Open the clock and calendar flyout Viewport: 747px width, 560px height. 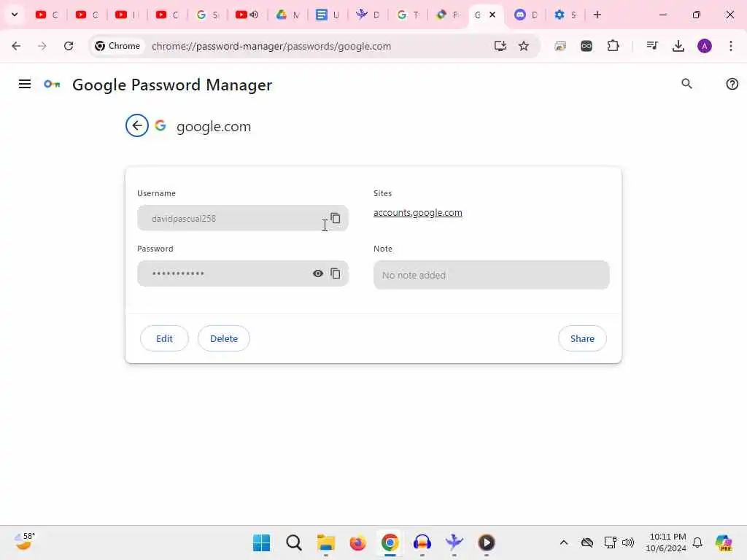point(666,542)
